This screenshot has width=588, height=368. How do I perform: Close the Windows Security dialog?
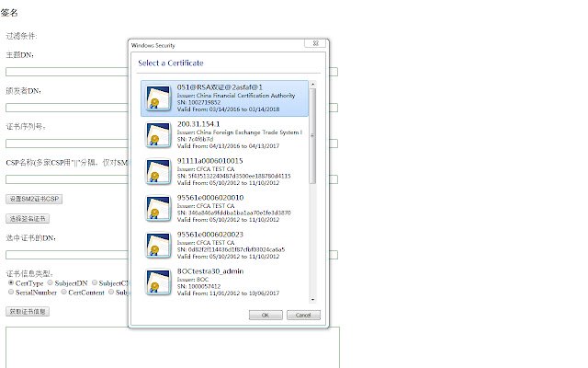pyautogui.click(x=315, y=43)
